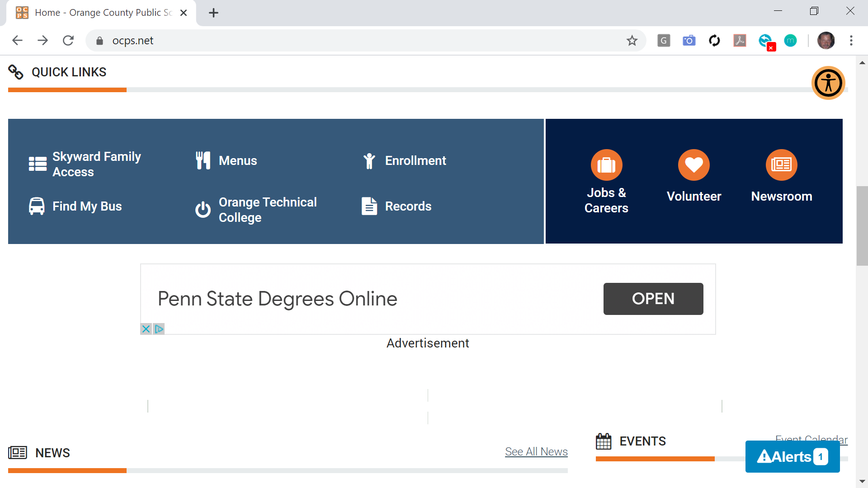Click the NEWS section newspaper icon
The height and width of the screenshot is (488, 868).
(x=18, y=452)
